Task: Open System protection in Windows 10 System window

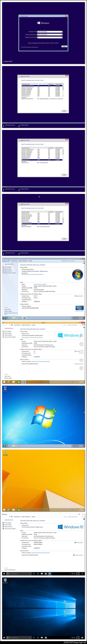Action: [x=8, y=526]
